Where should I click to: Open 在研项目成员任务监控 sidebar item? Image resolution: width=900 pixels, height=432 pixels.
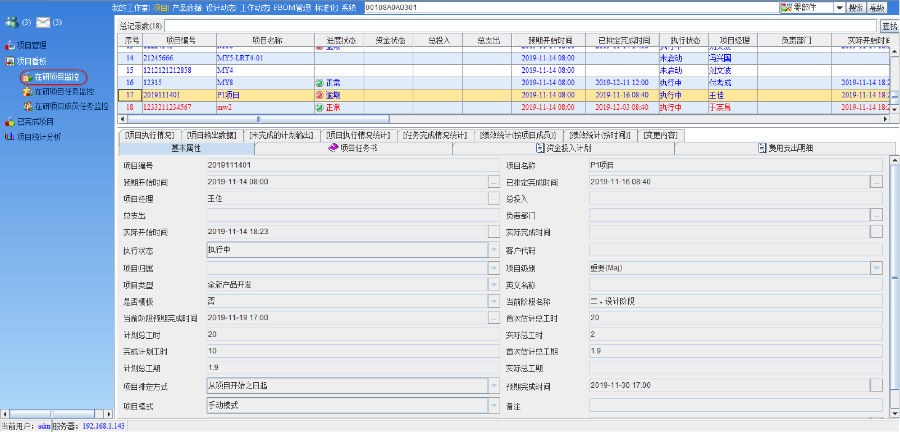point(72,105)
